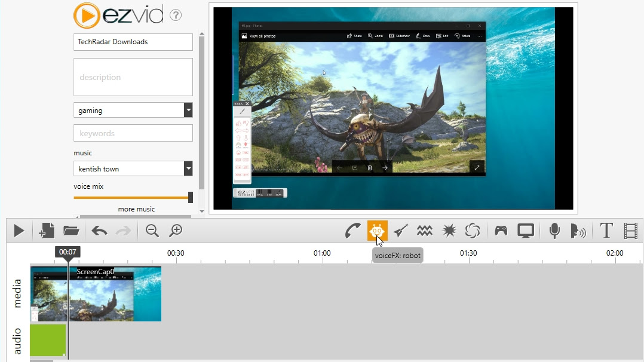Click the play button in toolbar
Viewport: 644px width, 362px height.
click(x=19, y=231)
